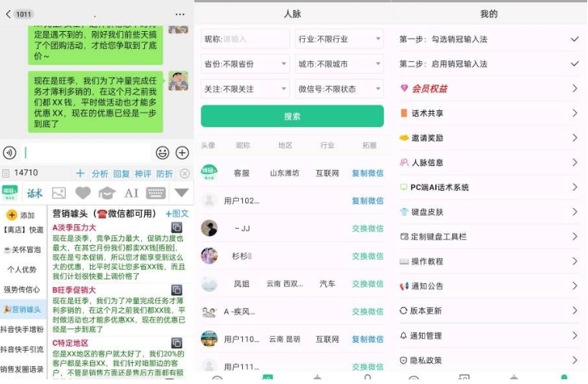This screenshot has height=384, width=588.
Task: Switch to the system keyboard icon
Action: [x=156, y=193]
